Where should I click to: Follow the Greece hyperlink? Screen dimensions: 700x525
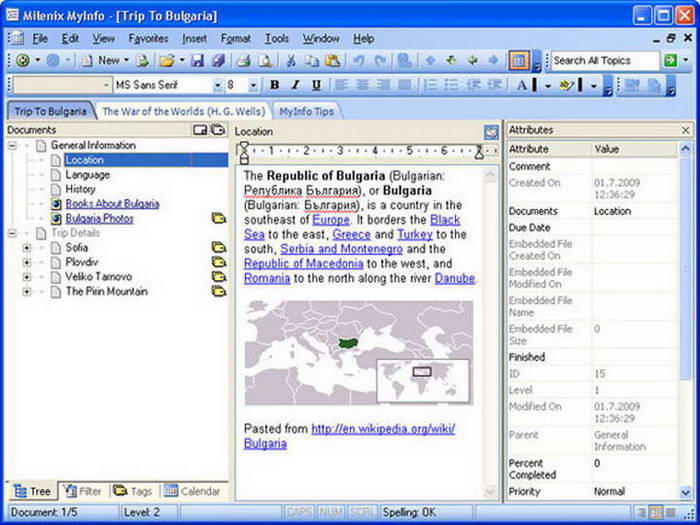(351, 235)
